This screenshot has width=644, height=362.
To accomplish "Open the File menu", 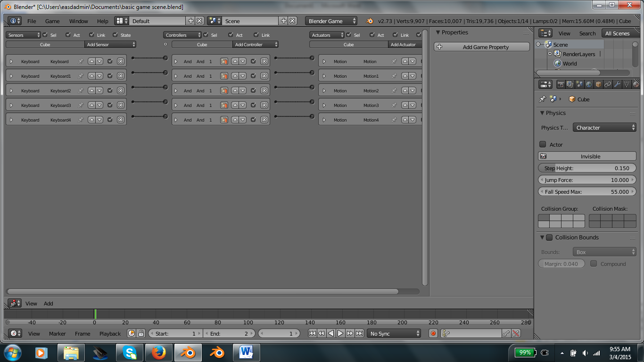I will coord(32,21).
